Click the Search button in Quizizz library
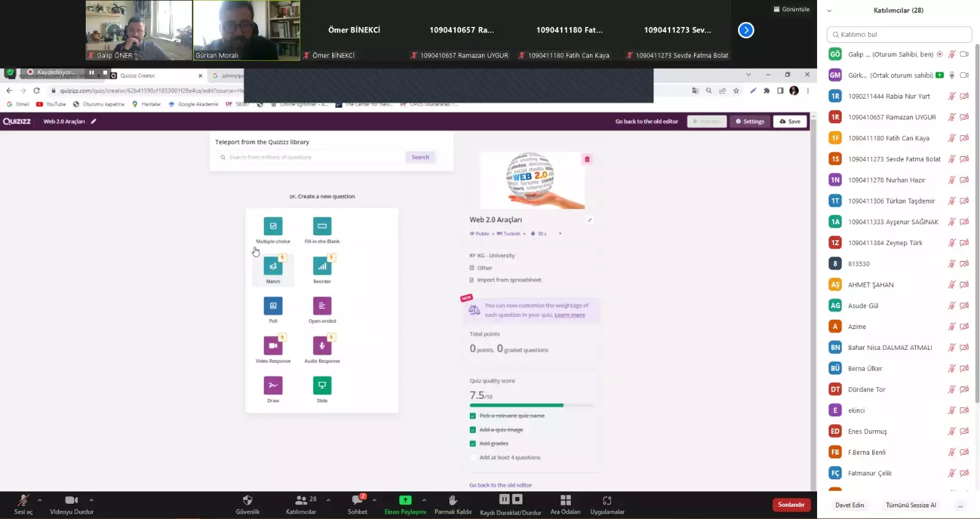Image resolution: width=980 pixels, height=519 pixels. 420,157
